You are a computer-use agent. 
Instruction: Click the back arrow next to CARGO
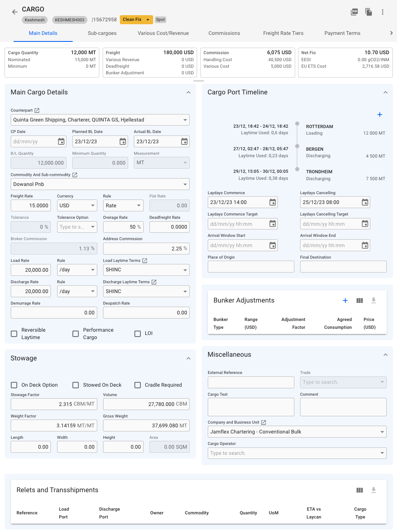(x=15, y=12)
